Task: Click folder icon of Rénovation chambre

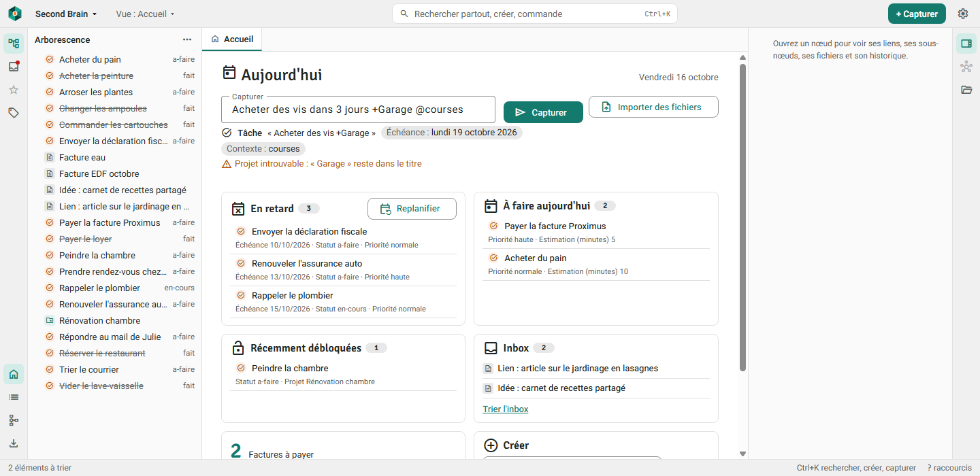Action: [x=50, y=320]
